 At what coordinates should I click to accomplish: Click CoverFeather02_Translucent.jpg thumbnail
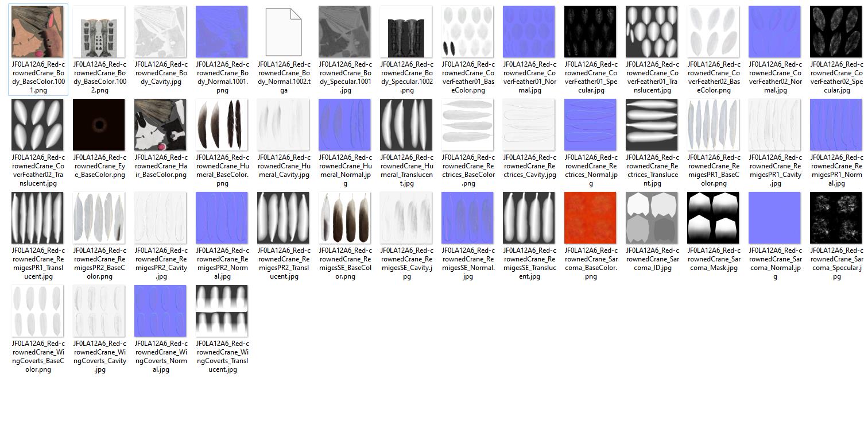38,125
